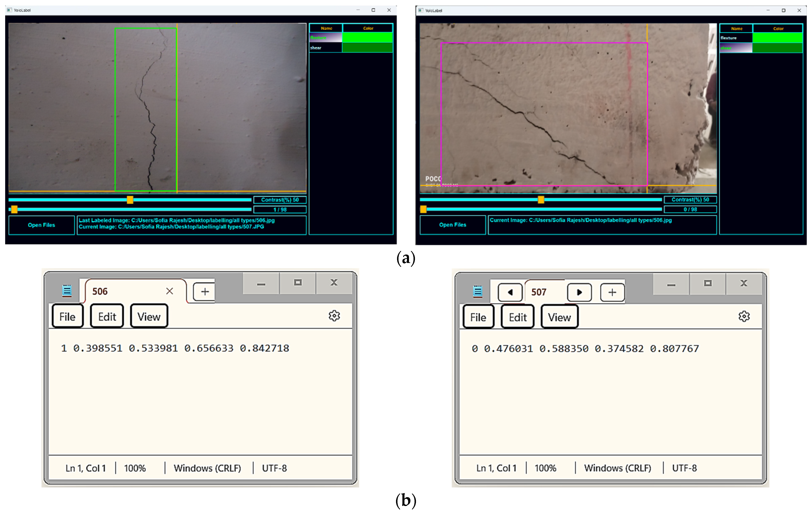Screen dimensions: 812x513
Task: Open View menu in 506 notepad
Action: [x=149, y=316]
